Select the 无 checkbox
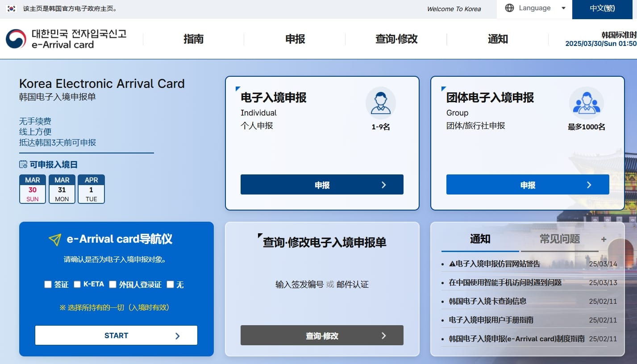The image size is (637, 364). (170, 285)
